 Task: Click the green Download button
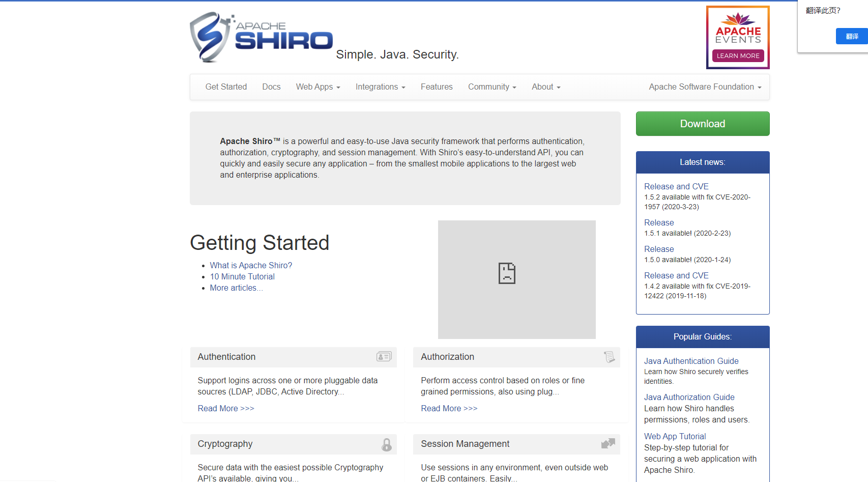(703, 124)
